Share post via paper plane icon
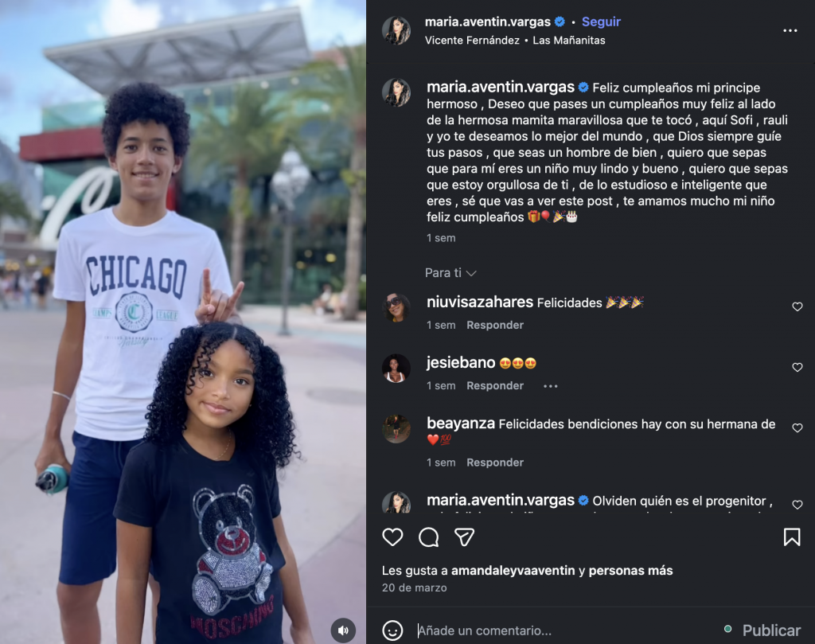The image size is (815, 644). 464,537
